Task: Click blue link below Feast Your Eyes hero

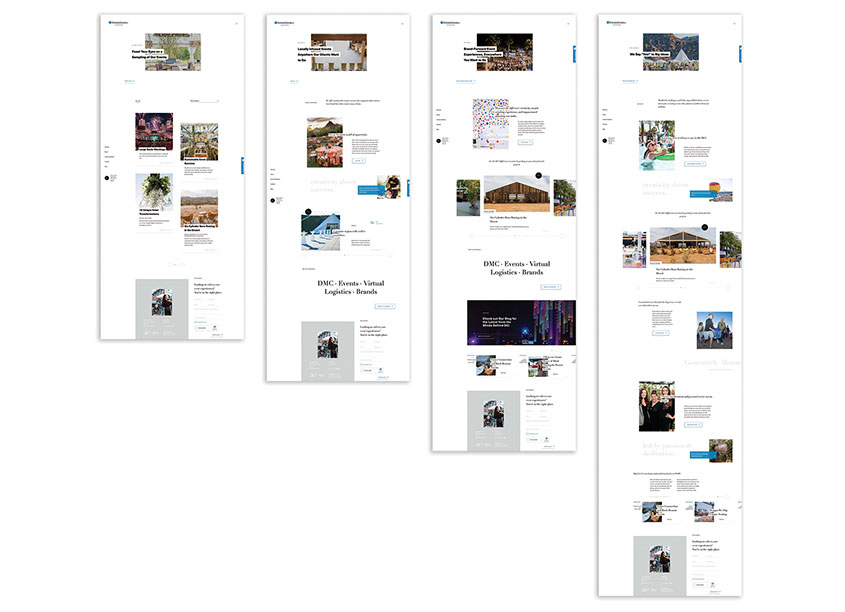Action: pyautogui.click(x=129, y=81)
